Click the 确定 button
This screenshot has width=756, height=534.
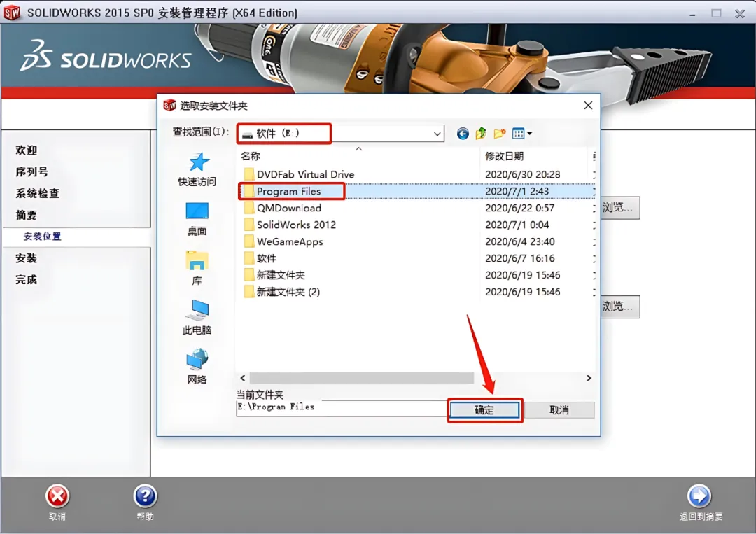pos(485,410)
